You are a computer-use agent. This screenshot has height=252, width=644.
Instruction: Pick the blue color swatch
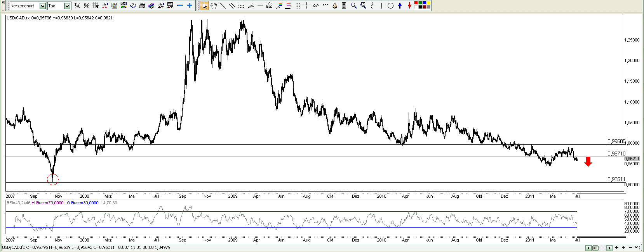pyautogui.click(x=425, y=3)
